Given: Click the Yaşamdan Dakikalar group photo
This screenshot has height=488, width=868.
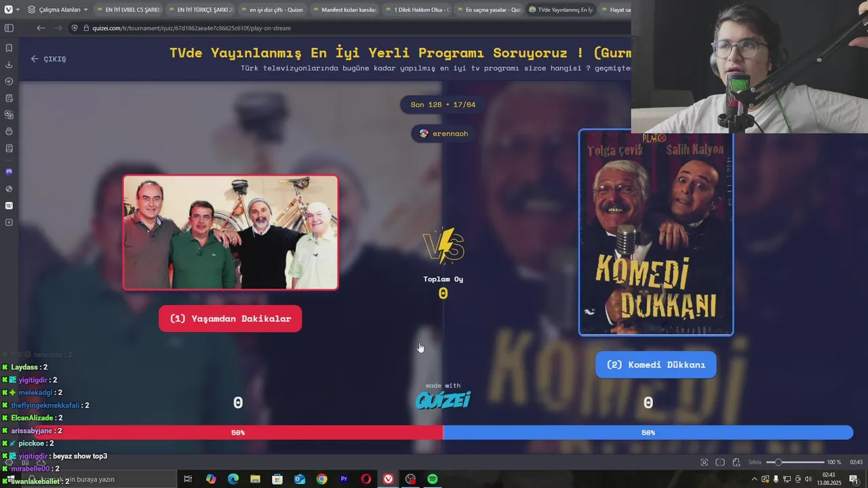Looking at the screenshot, I should click(x=231, y=232).
